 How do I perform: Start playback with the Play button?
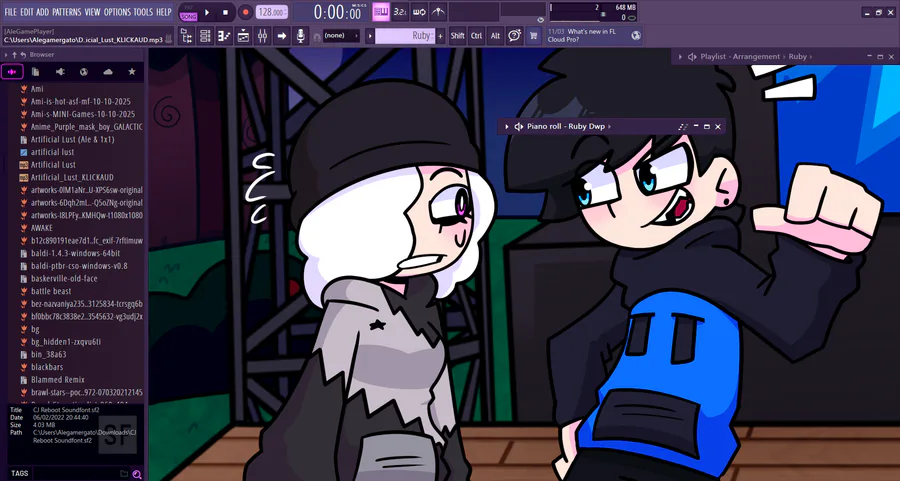coord(207,12)
